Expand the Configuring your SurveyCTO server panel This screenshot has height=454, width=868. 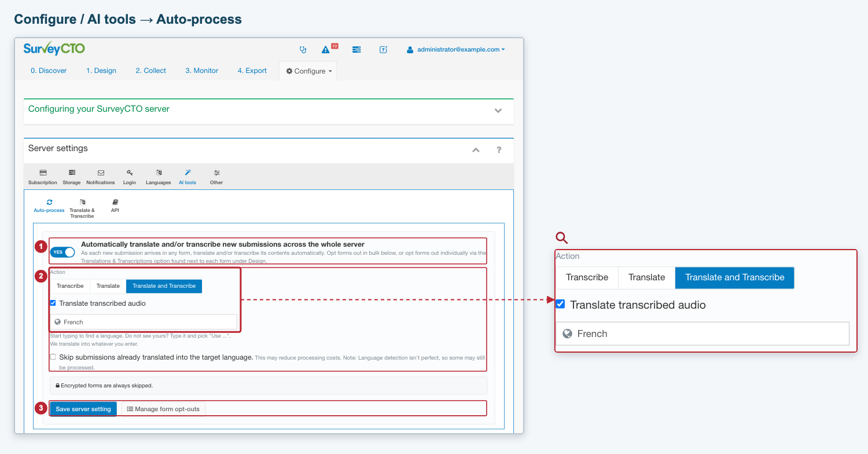tap(498, 111)
